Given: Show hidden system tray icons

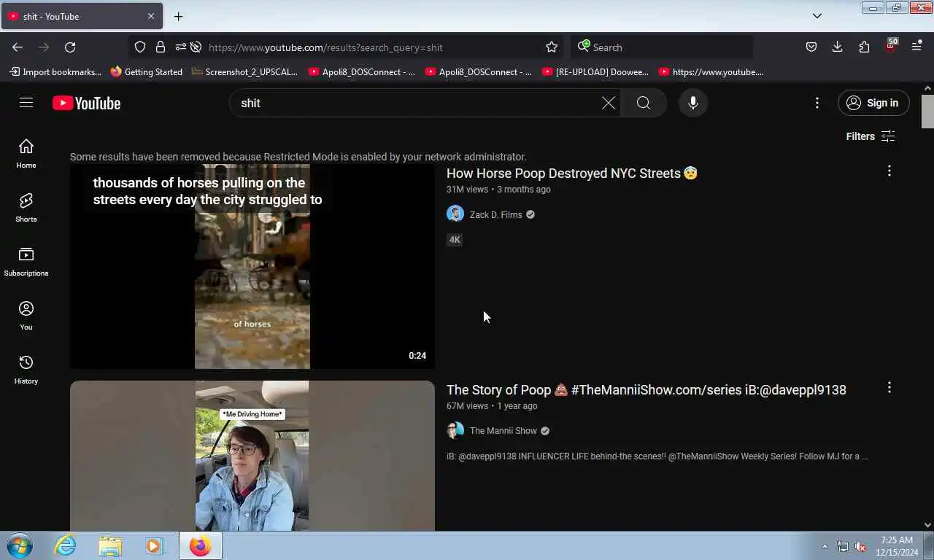Looking at the screenshot, I should 825,546.
